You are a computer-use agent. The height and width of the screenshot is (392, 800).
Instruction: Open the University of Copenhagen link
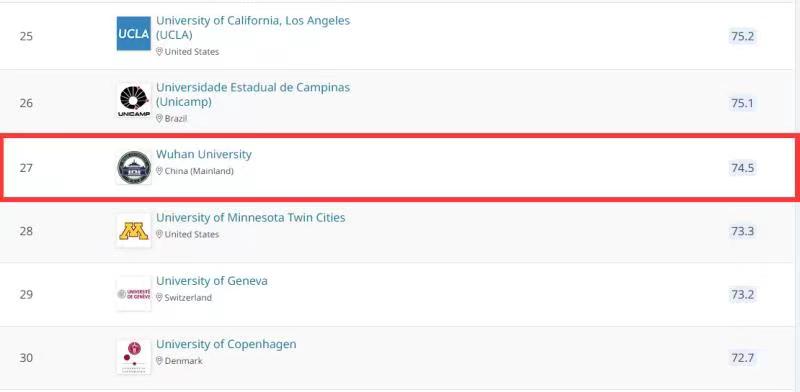[226, 345]
